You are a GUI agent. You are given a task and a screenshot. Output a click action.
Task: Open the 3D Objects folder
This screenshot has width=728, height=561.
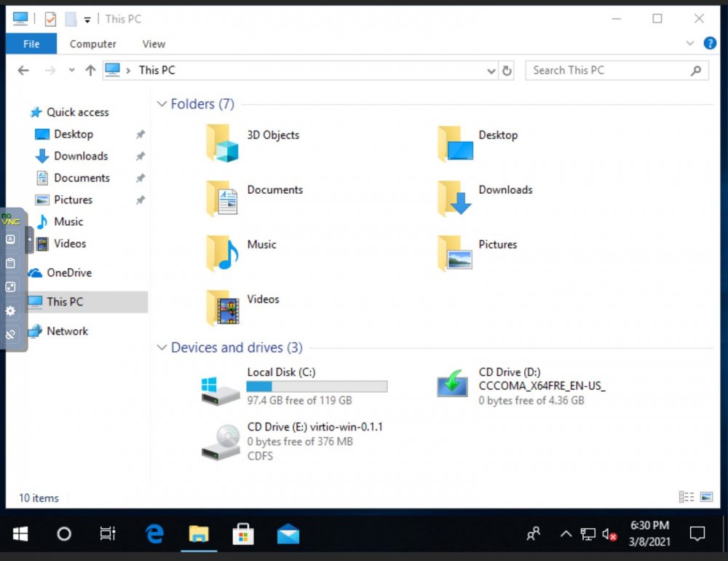(x=253, y=143)
